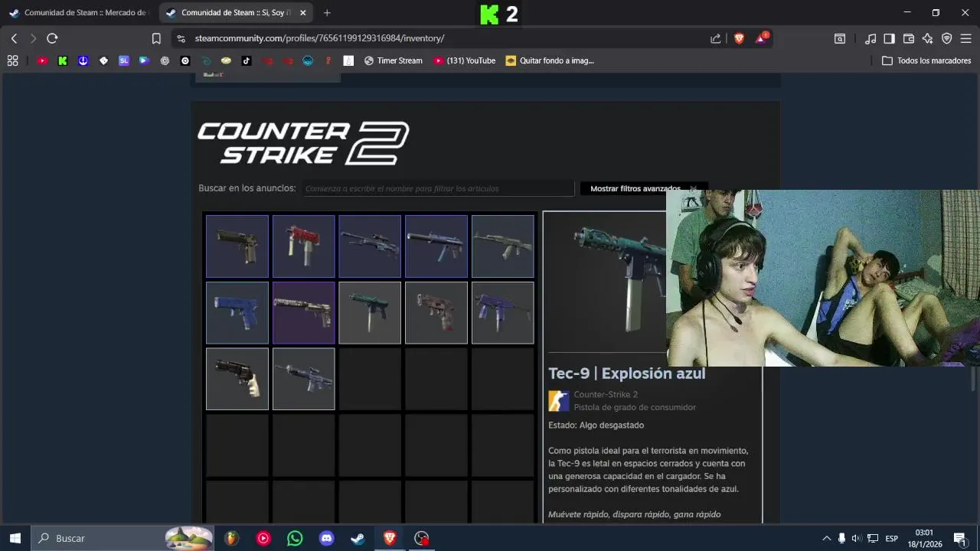Open the TikTok bookmark icon

(x=247, y=60)
